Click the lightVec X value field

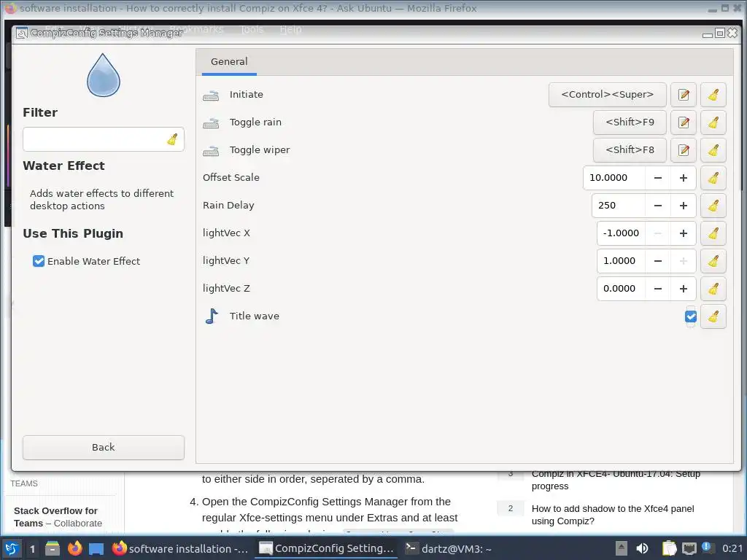click(x=621, y=233)
